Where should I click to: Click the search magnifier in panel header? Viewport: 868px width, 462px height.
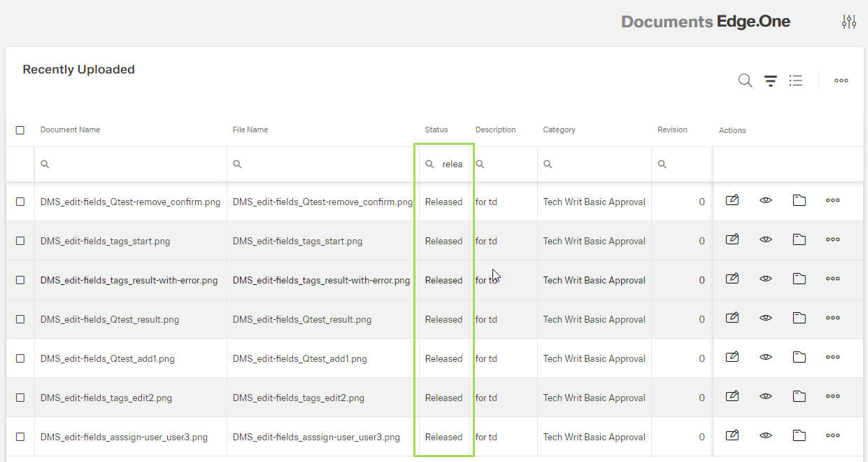click(x=745, y=81)
